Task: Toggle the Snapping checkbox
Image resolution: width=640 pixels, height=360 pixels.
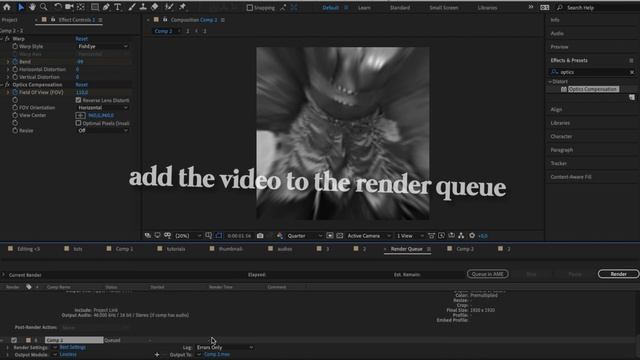Action: [x=249, y=7]
